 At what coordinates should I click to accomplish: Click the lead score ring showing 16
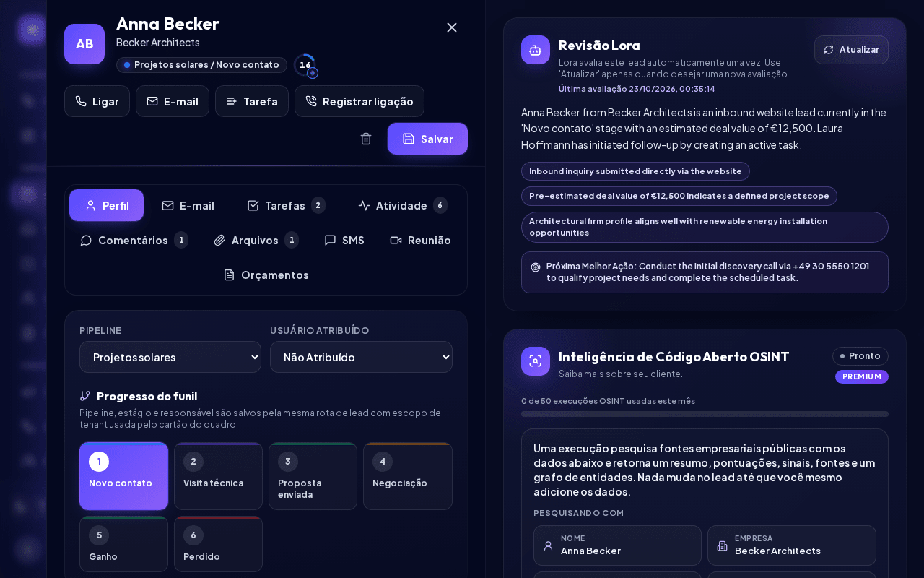[305, 65]
